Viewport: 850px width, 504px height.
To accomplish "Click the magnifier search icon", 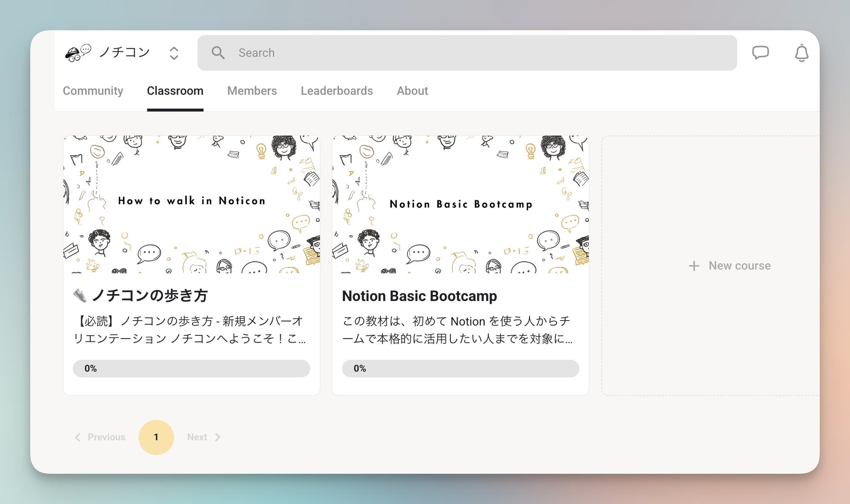I will [218, 53].
